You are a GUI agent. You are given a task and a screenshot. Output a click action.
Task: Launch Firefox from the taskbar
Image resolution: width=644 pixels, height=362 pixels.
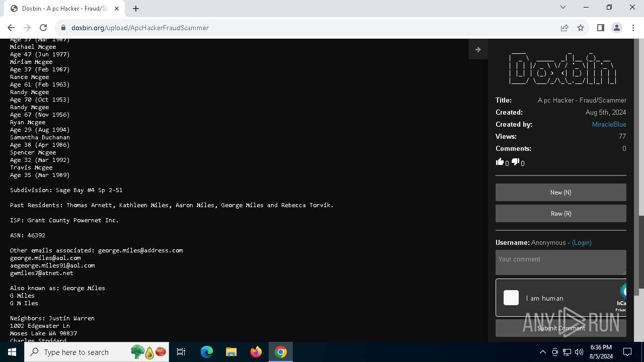[256, 352]
